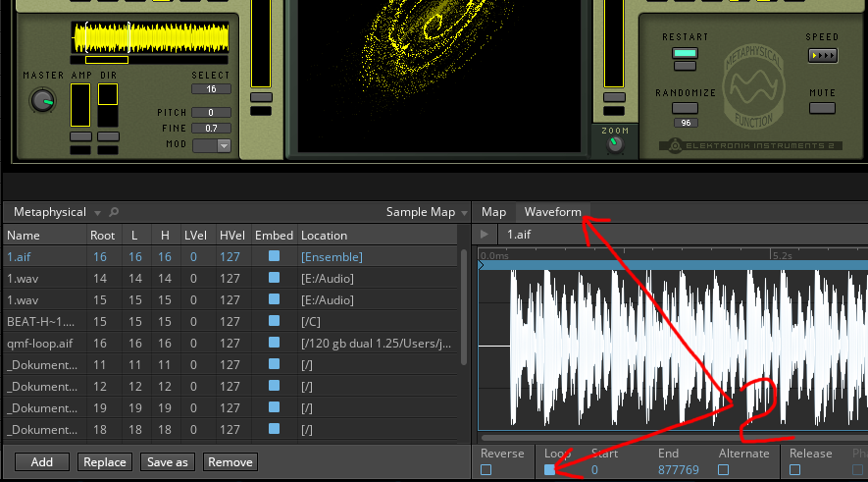Toggle Embed for 1.aif

[x=274, y=256]
